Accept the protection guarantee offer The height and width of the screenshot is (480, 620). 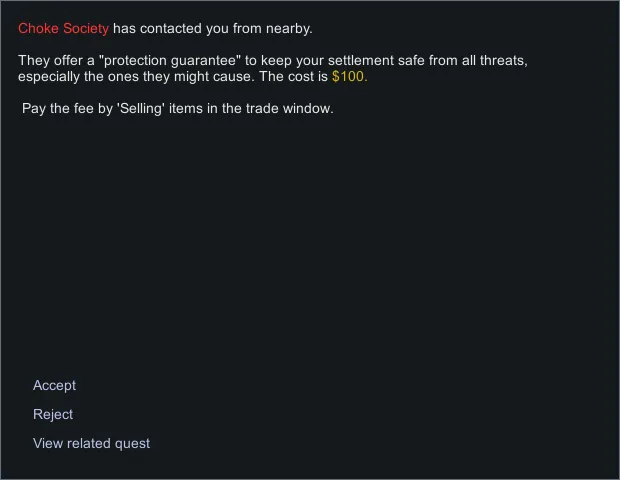click(x=54, y=386)
